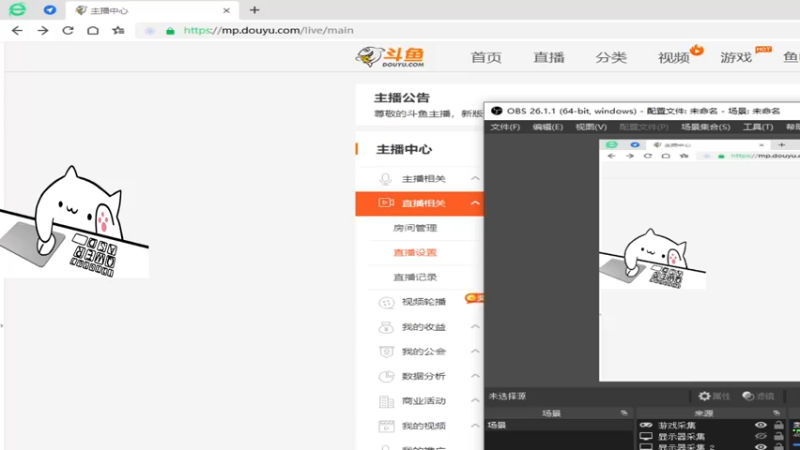
Task: Click the 主播公告 announcement heading
Action: coord(402,97)
